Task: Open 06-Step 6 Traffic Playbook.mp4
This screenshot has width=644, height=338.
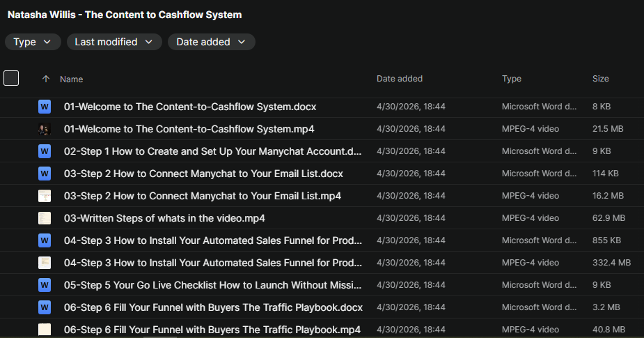Action: 212,329
